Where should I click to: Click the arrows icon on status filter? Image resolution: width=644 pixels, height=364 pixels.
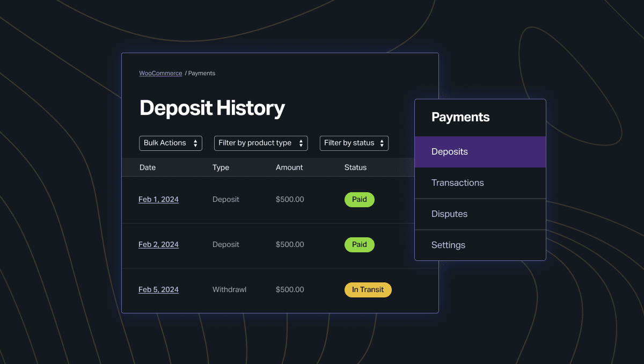[x=382, y=143]
